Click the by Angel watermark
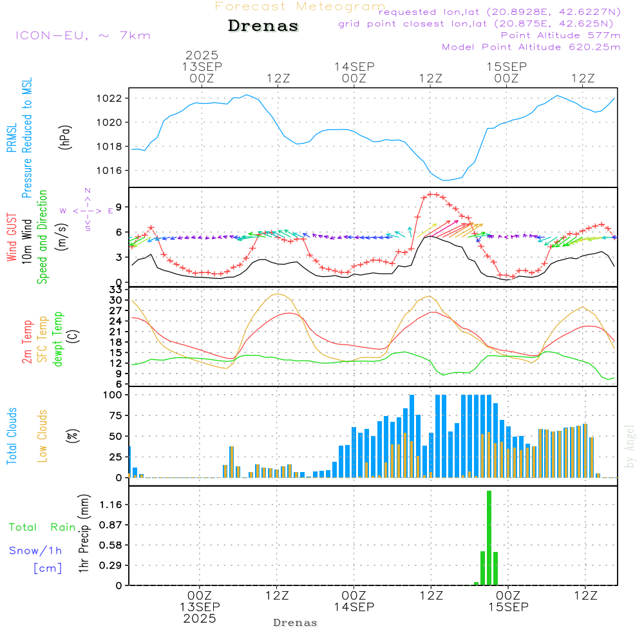Viewport: 644px width, 644px height. [x=630, y=446]
